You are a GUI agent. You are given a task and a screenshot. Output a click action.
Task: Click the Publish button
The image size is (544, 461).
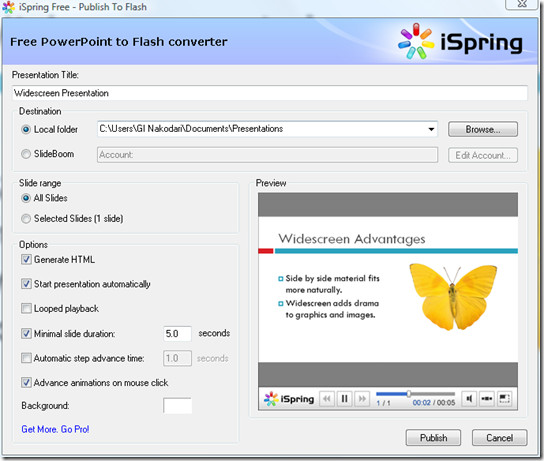433,438
